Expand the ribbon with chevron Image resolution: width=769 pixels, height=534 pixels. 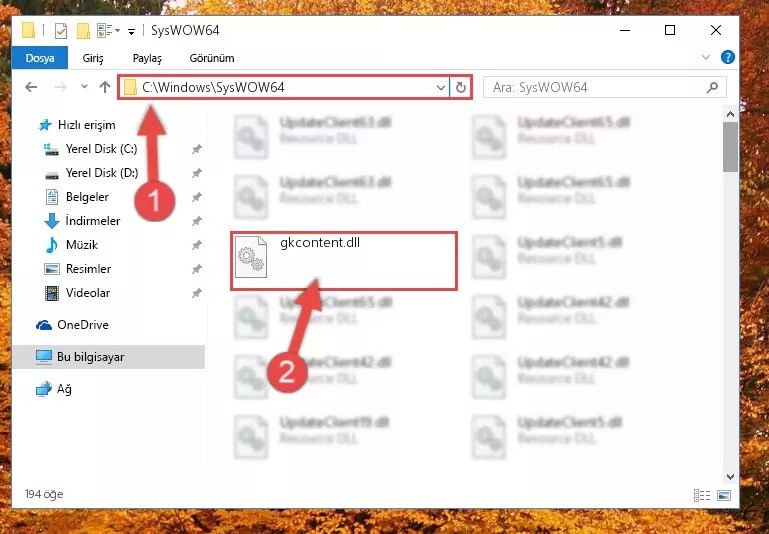coord(706,57)
